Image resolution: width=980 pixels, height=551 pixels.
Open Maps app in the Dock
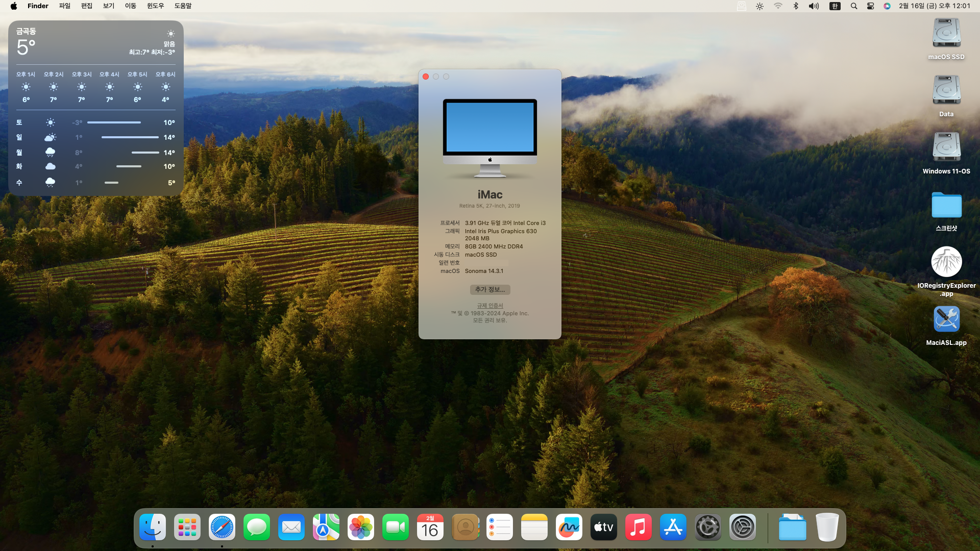pyautogui.click(x=326, y=527)
